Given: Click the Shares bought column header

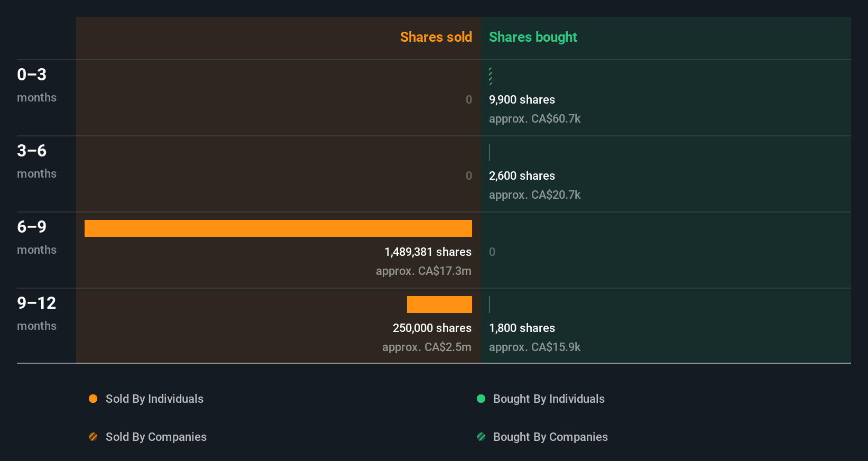Looking at the screenshot, I should [x=533, y=37].
